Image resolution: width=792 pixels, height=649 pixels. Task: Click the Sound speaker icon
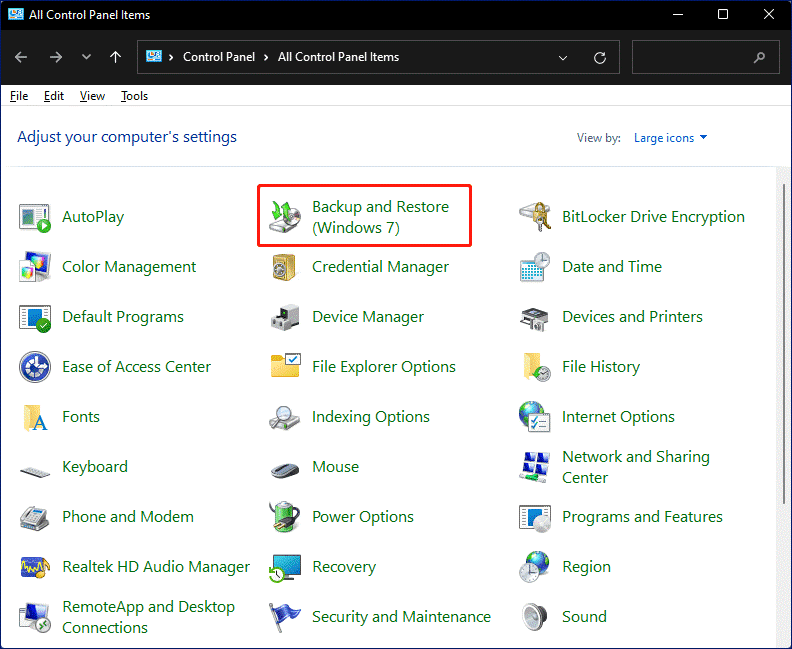(536, 617)
